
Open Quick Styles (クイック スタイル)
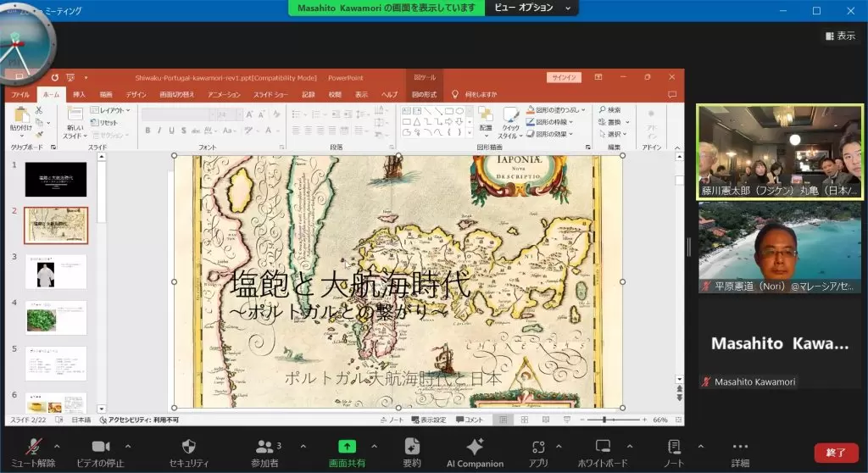509,123
